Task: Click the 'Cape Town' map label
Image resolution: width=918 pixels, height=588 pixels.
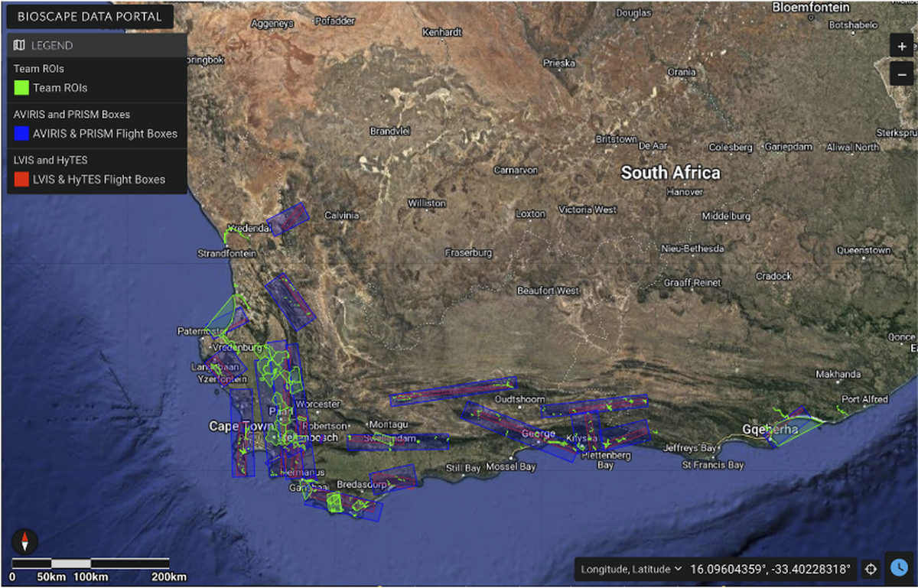Action: tap(239, 427)
